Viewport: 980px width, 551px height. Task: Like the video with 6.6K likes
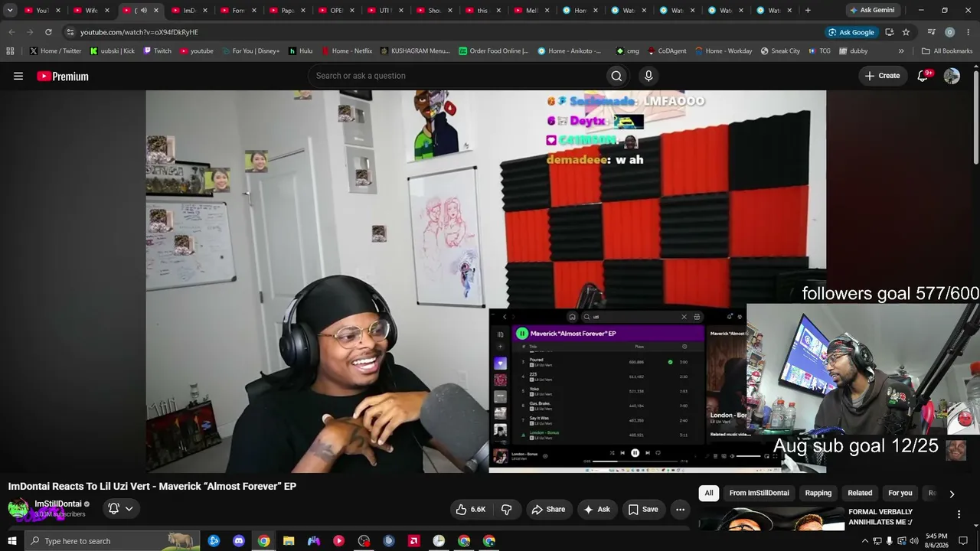point(471,509)
